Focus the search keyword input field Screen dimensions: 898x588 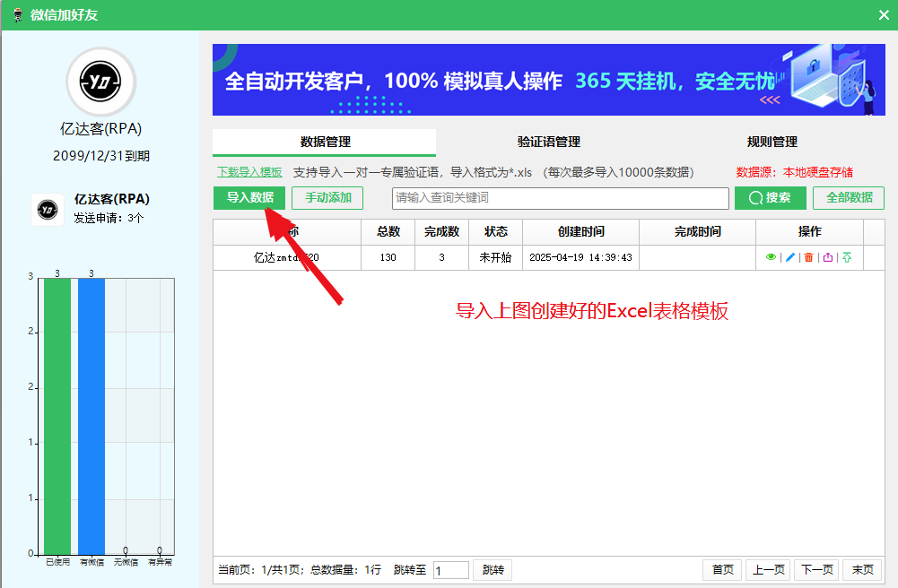tap(560, 198)
